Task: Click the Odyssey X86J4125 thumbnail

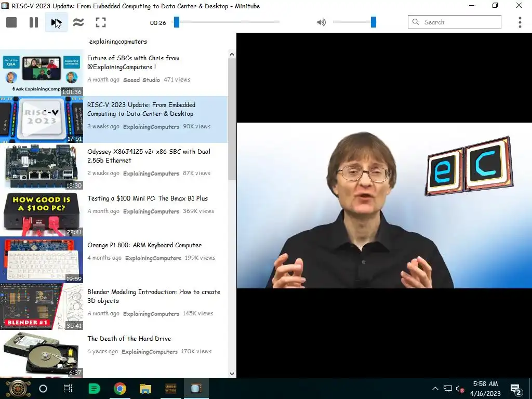Action: [42, 166]
